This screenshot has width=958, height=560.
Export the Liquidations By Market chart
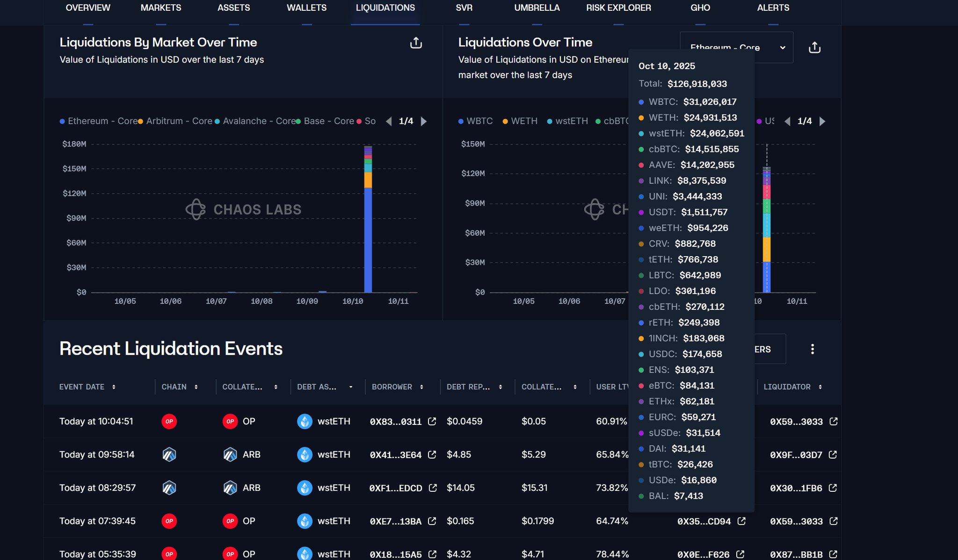click(416, 43)
